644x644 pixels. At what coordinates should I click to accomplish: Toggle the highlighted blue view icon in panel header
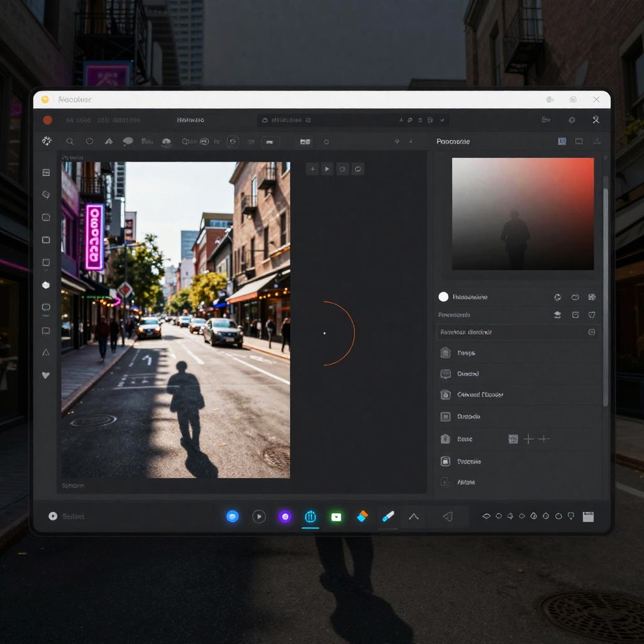pyautogui.click(x=562, y=142)
